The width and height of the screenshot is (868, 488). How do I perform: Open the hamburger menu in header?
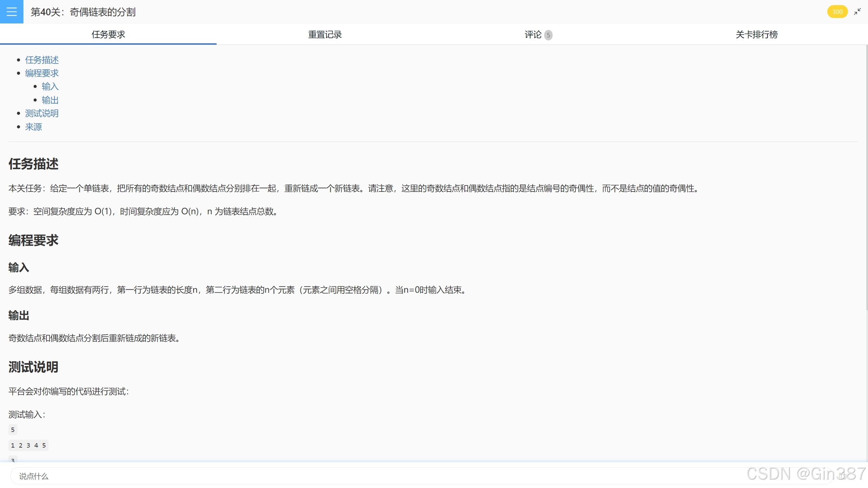click(x=12, y=12)
